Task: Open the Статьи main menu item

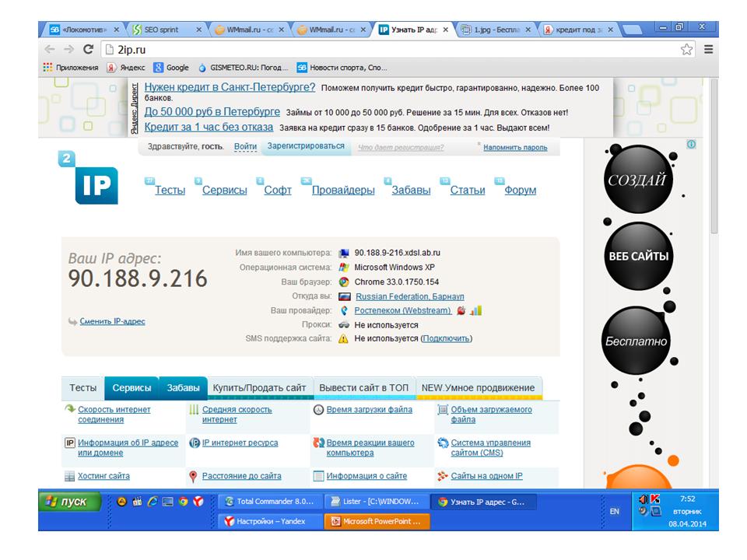Action: [468, 190]
